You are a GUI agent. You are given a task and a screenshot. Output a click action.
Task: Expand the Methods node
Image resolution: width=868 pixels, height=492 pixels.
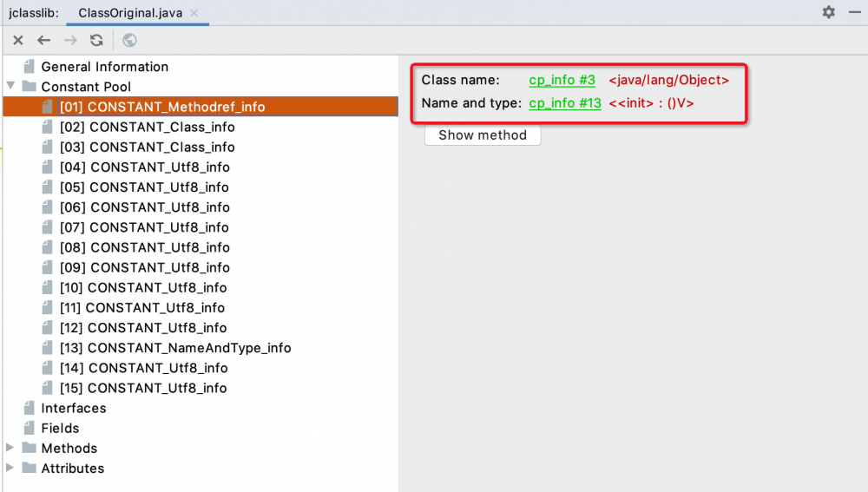click(x=10, y=447)
